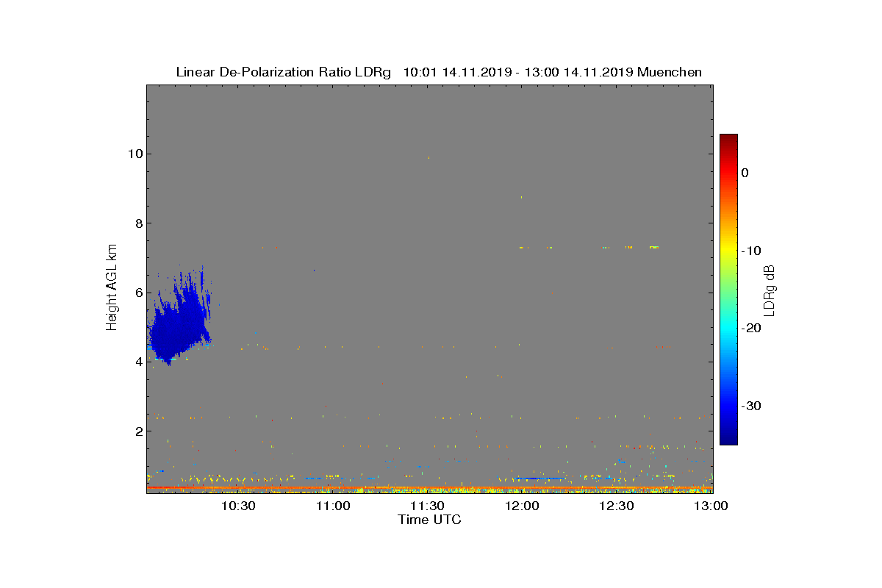
Task: Click the 12:00 time tick label
Action: point(522,506)
